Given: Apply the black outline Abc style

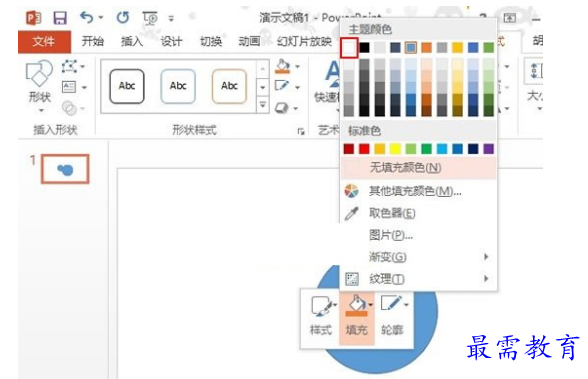Looking at the screenshot, I should 127,86.
